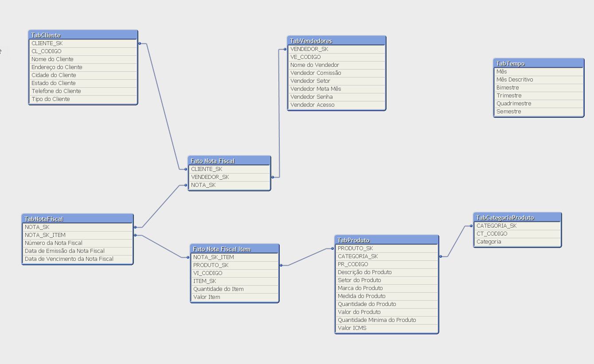Select the Cidade do Cliente field
This screenshot has height=364, width=594.
coord(83,75)
